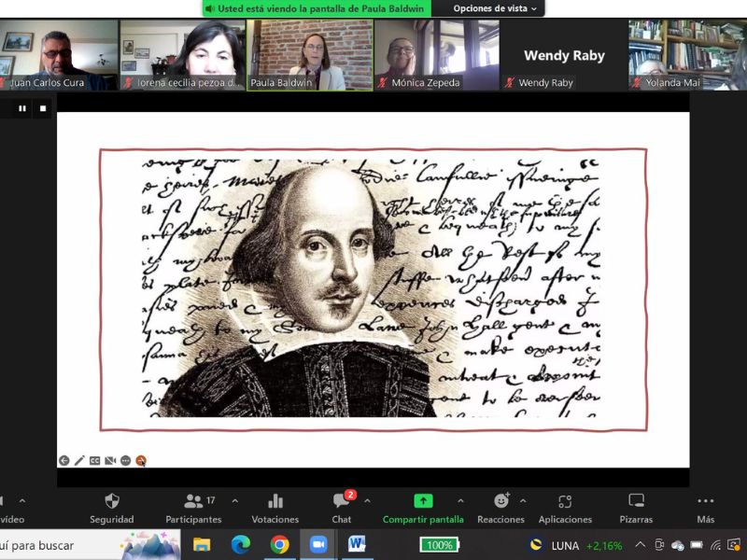Expand Compartir pantalla options caret

[x=460, y=501]
